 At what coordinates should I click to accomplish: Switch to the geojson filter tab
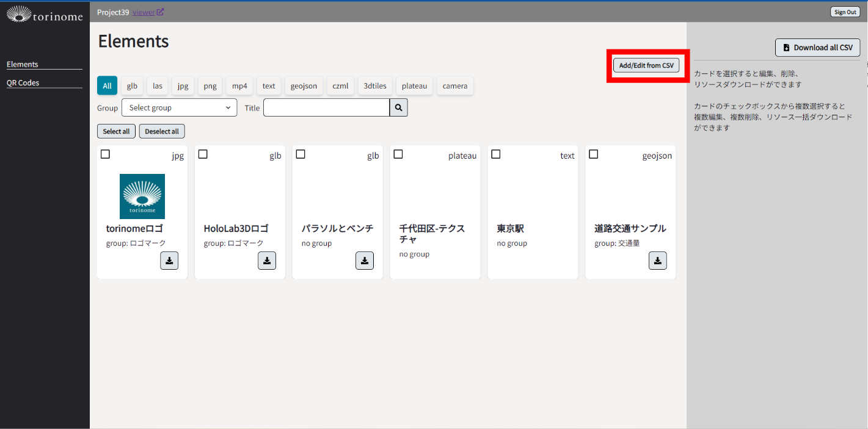[x=304, y=86]
